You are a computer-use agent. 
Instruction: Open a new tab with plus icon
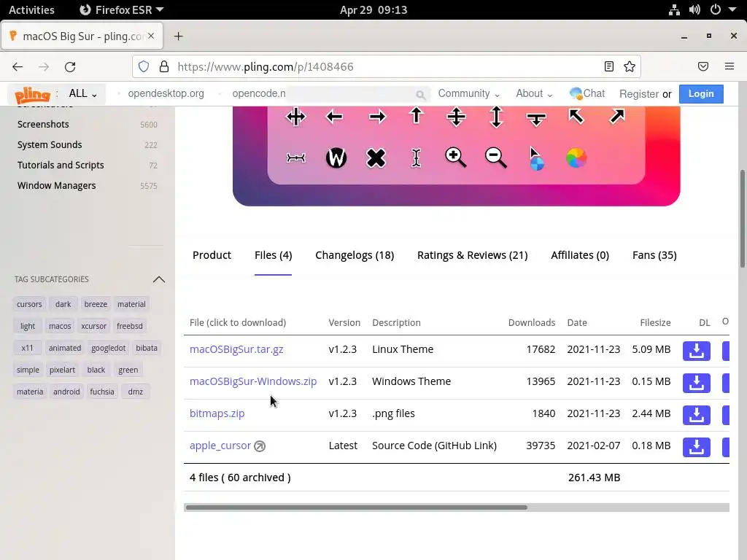coord(178,36)
